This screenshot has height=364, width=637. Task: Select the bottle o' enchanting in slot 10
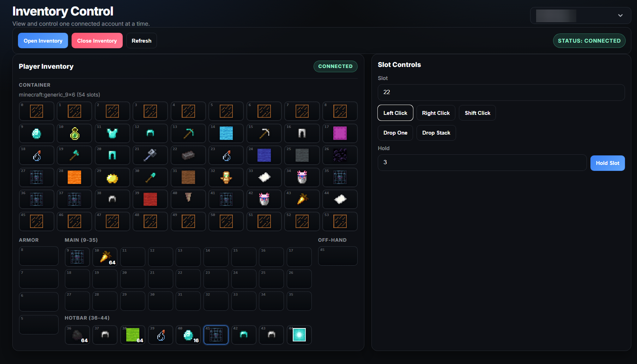74,134
